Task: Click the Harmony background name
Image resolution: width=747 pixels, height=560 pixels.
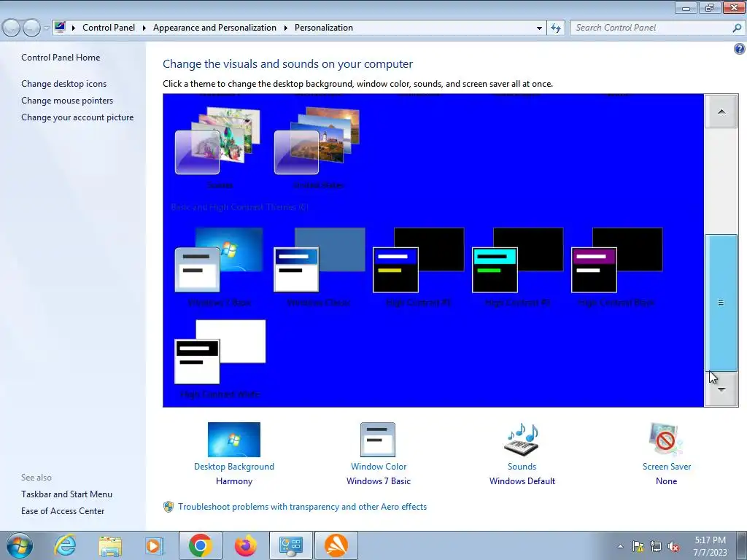Action: pos(234,481)
